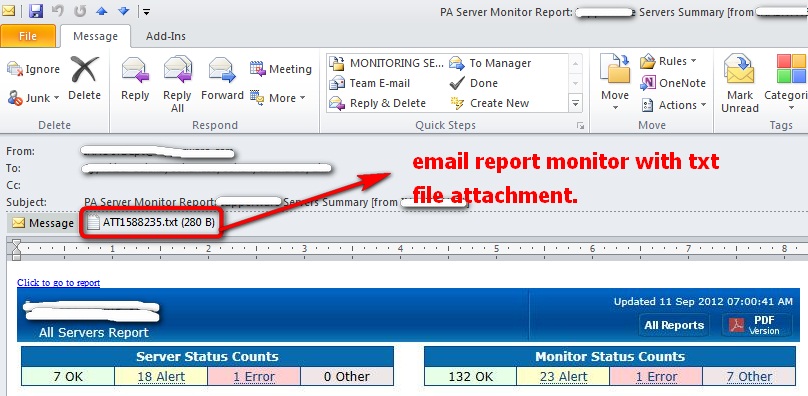This screenshot has width=808, height=396.
Task: Mark message Done quick step
Action: tap(474, 83)
